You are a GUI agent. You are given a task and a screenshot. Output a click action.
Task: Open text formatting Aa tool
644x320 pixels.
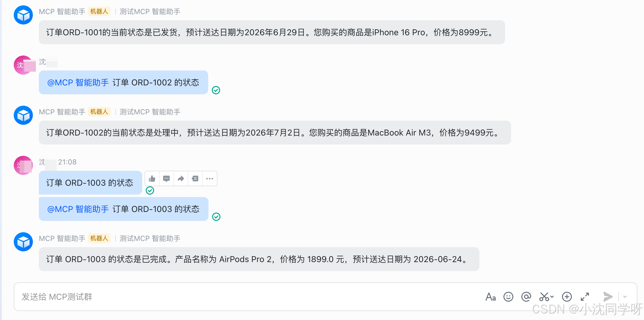click(490, 297)
